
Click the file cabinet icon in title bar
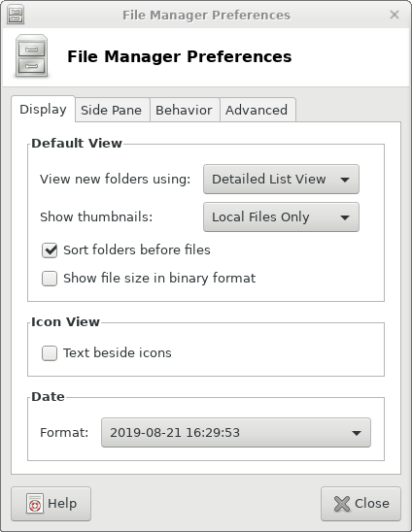click(x=16, y=15)
